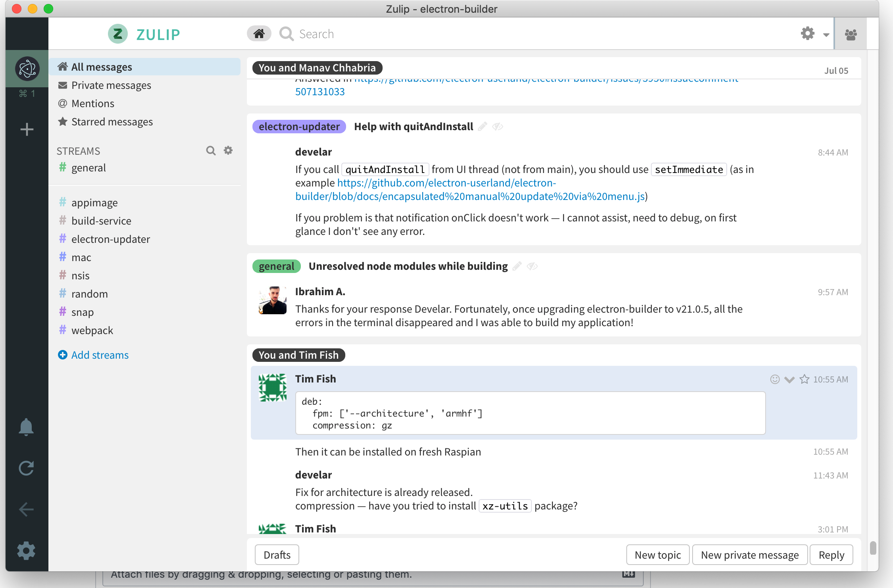The width and height of the screenshot is (893, 588).
Task: Edit topic pencil for Unresolved node modules
Action: pyautogui.click(x=517, y=266)
